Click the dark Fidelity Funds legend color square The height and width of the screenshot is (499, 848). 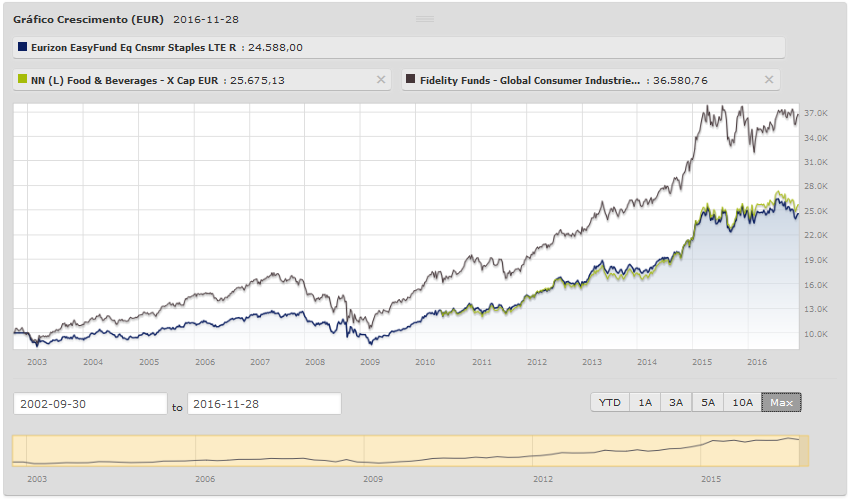[411, 80]
